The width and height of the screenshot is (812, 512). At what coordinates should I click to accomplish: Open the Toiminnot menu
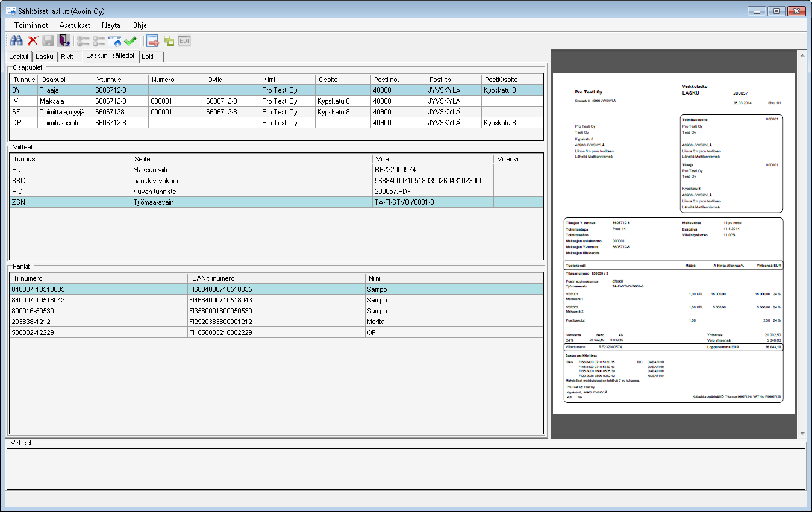coord(32,25)
